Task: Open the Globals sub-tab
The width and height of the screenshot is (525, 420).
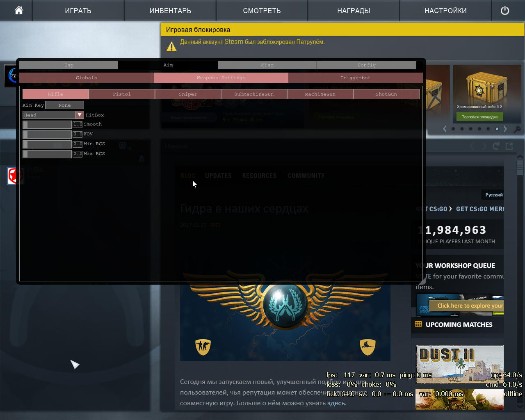Action: (87, 78)
